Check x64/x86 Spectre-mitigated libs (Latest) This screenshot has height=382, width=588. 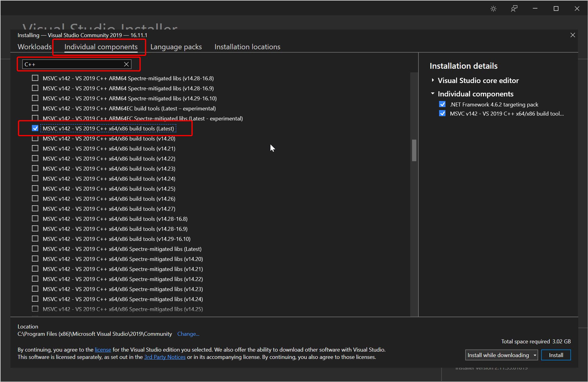[x=35, y=249]
